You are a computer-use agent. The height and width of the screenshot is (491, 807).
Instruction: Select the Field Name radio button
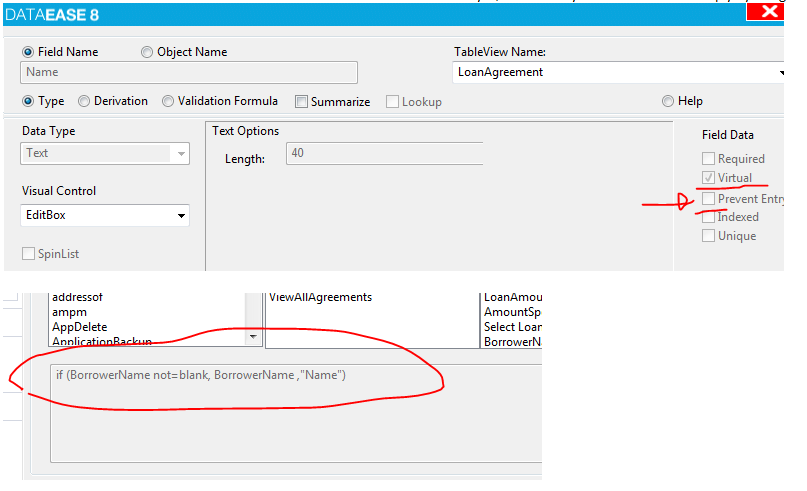(x=28, y=52)
